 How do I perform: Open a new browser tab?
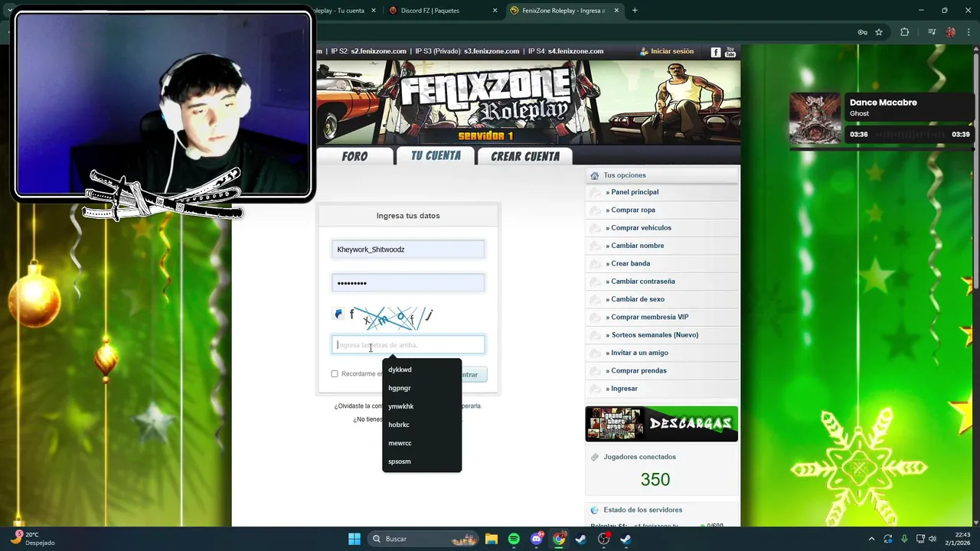point(635,11)
